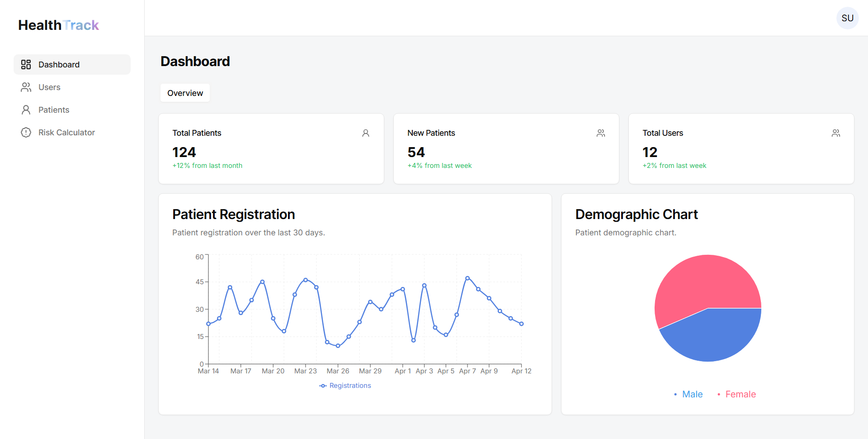Switch to the Overview tab

[x=185, y=93]
